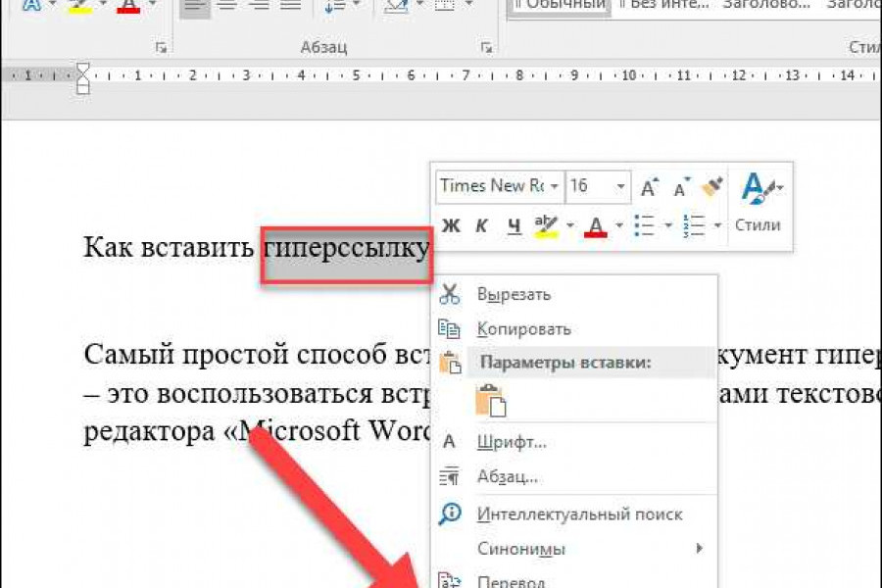The image size is (882, 588).
Task: Decrease font size with the smaller A icon
Action: coord(681,186)
